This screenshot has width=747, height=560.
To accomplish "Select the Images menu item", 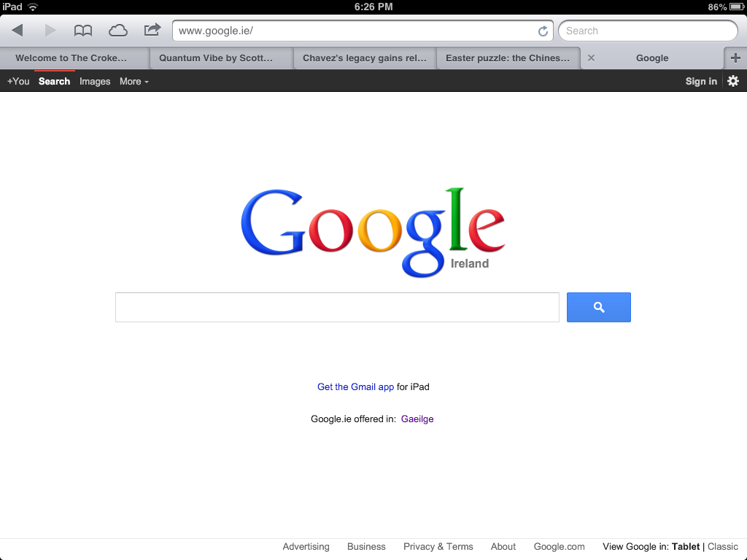I will click(x=95, y=82).
